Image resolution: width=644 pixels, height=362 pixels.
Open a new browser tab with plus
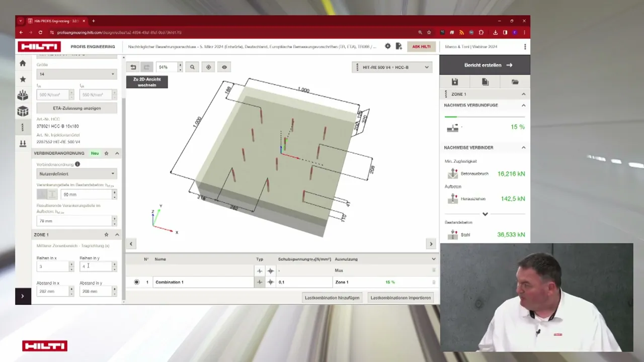[x=93, y=21]
